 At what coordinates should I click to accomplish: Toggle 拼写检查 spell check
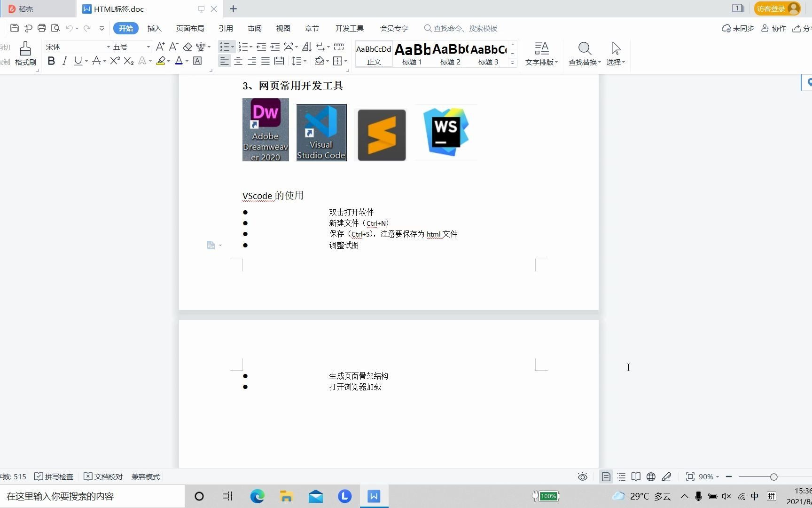click(x=54, y=476)
